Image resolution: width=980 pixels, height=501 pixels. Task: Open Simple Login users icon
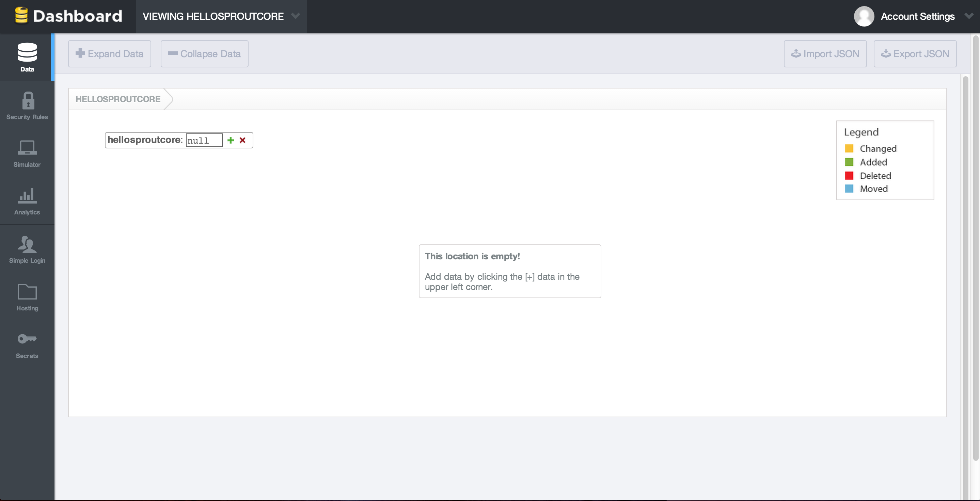click(27, 244)
